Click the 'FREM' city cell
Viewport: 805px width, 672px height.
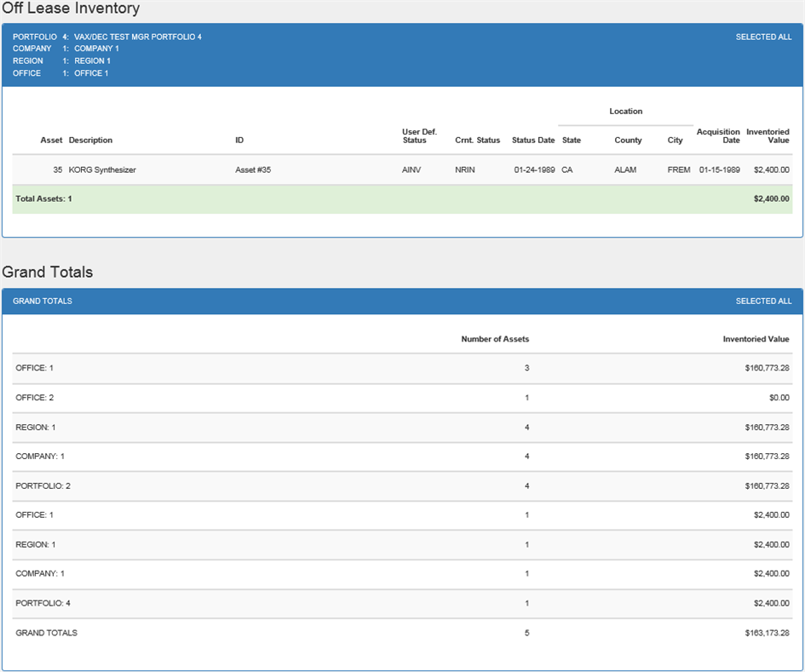(679, 170)
